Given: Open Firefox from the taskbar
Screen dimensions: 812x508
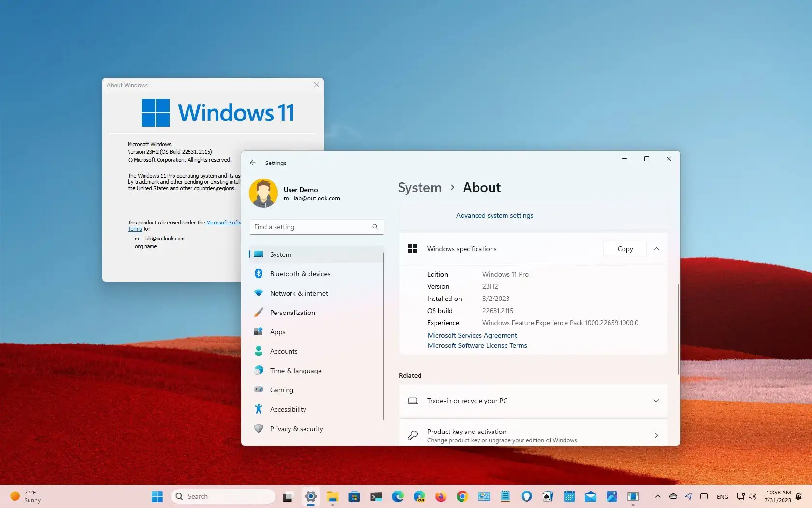Looking at the screenshot, I should pyautogui.click(x=440, y=496).
